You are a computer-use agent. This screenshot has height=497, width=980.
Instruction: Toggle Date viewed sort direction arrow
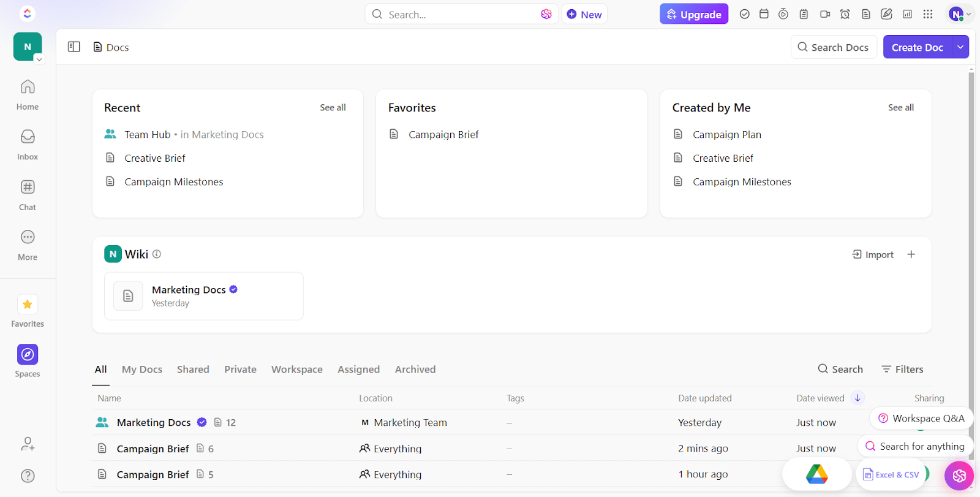tap(858, 398)
